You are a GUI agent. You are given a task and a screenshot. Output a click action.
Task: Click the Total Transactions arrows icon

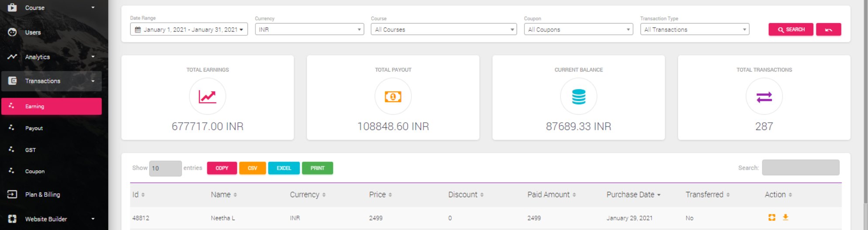click(x=764, y=96)
